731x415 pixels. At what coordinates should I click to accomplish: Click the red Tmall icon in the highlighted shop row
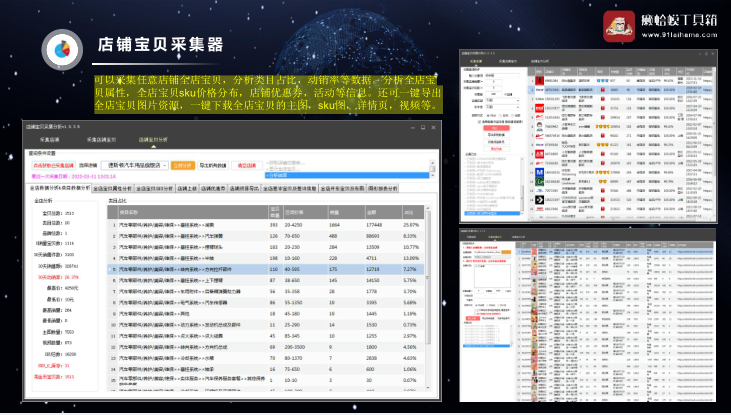tap(603, 90)
